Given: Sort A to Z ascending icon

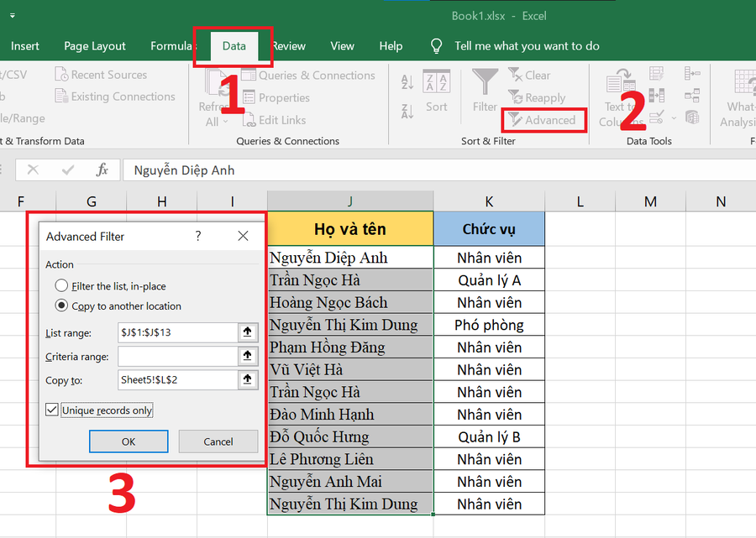Looking at the screenshot, I should pyautogui.click(x=407, y=82).
